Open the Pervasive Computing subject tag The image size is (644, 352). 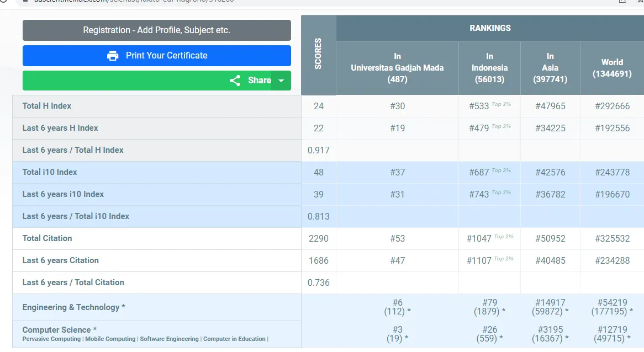click(51, 339)
